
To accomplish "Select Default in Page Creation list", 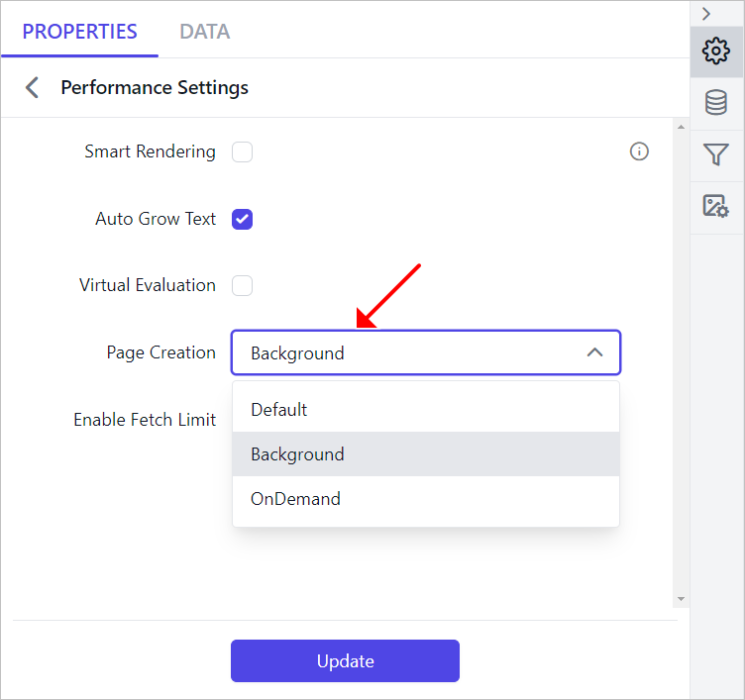I will click(x=426, y=409).
